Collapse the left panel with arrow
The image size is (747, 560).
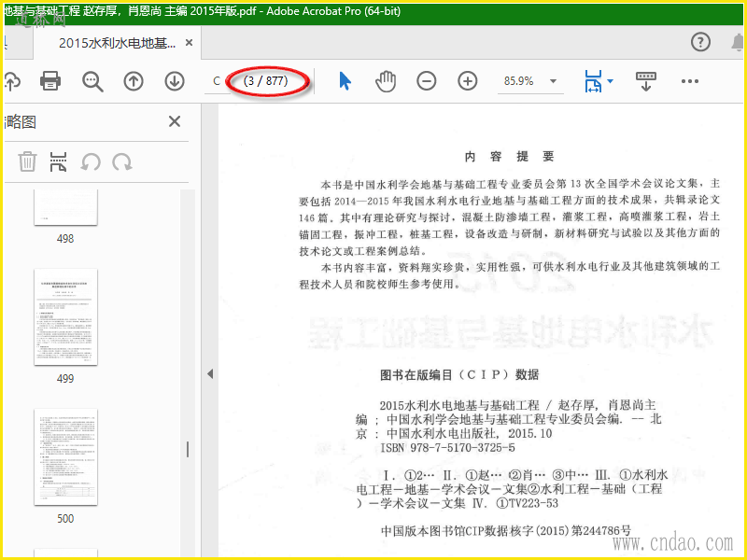(210, 374)
